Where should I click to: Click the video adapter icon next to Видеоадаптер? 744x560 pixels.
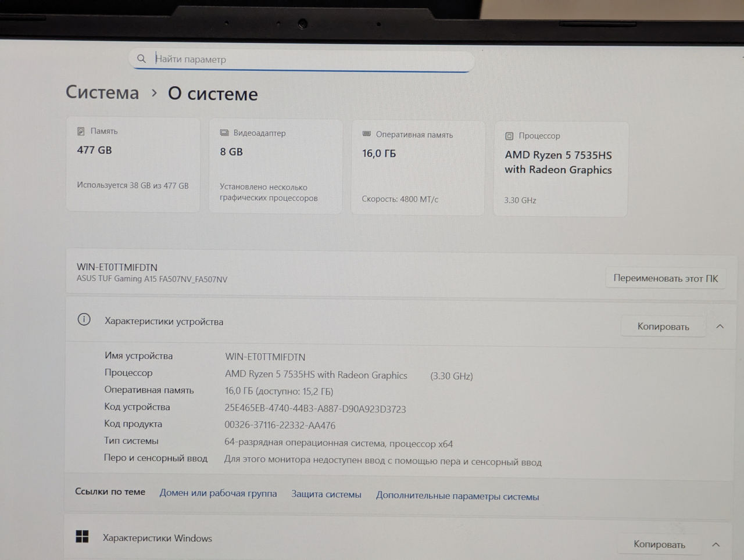[x=224, y=133]
